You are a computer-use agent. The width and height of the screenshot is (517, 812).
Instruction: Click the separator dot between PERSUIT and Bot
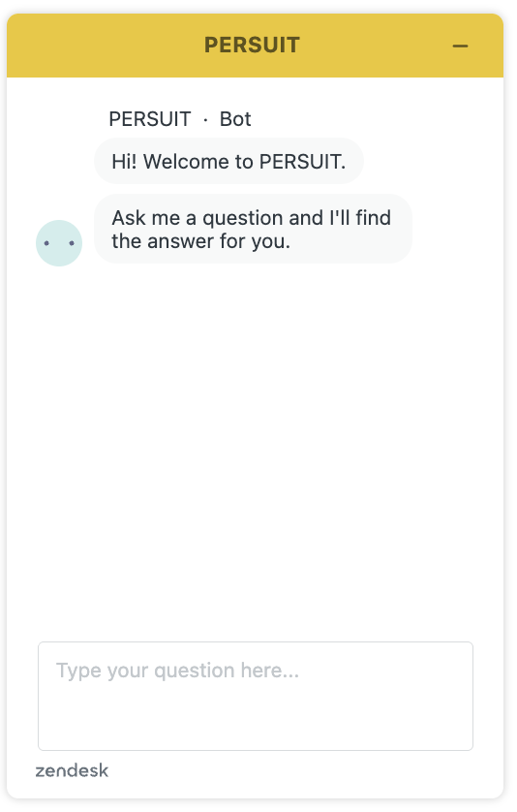tap(205, 120)
